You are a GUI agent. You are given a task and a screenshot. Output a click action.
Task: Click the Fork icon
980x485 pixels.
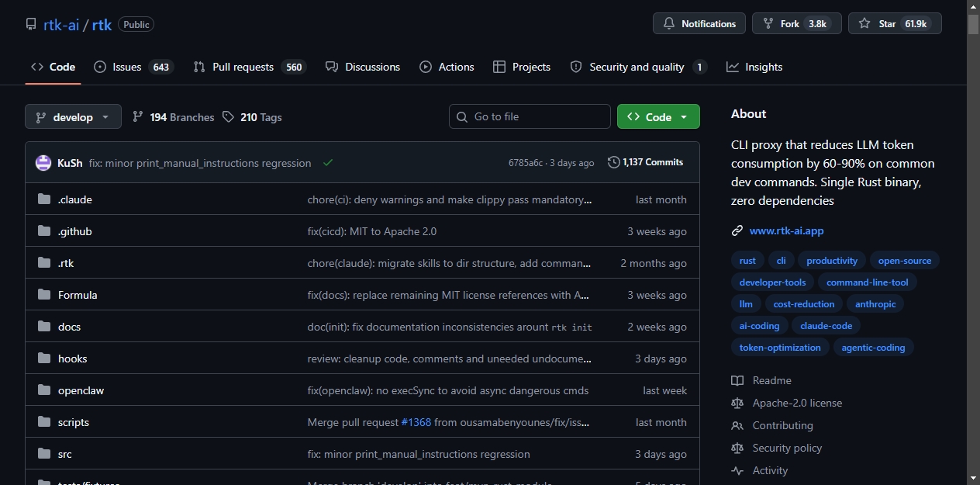(x=768, y=24)
